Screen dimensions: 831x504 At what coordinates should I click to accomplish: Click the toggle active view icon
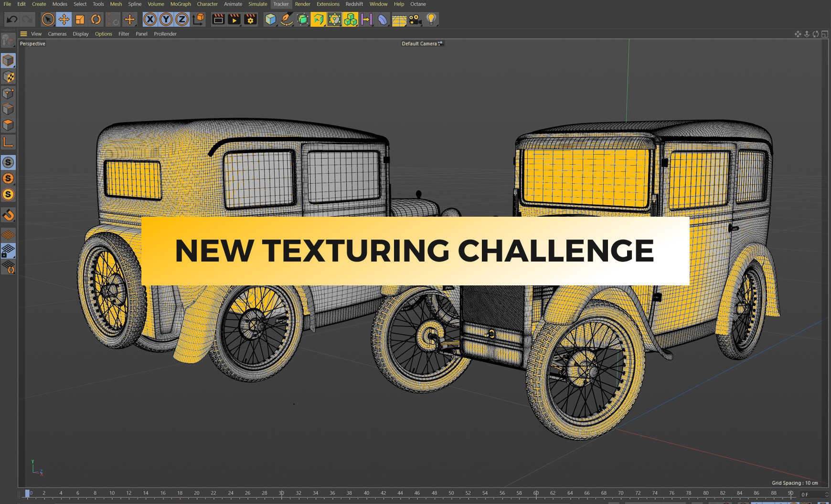click(x=825, y=34)
